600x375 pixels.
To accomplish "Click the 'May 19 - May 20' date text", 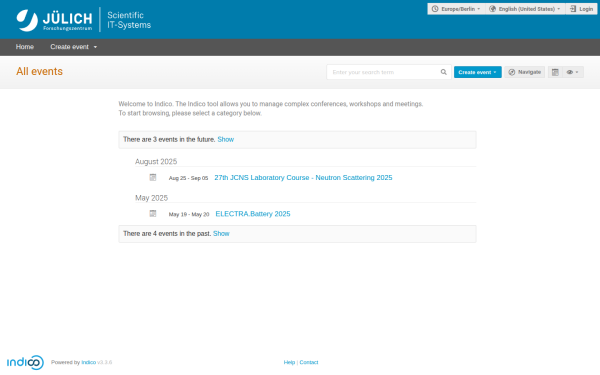I will pyautogui.click(x=189, y=214).
